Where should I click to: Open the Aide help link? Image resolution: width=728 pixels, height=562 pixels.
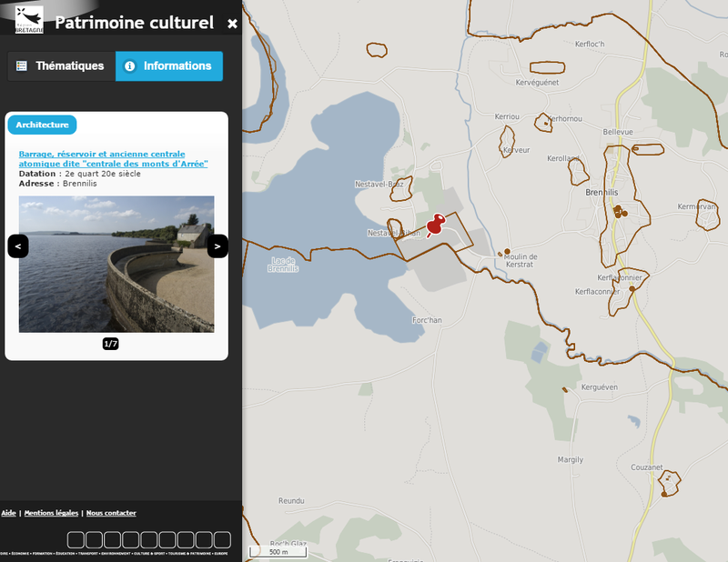click(x=9, y=513)
